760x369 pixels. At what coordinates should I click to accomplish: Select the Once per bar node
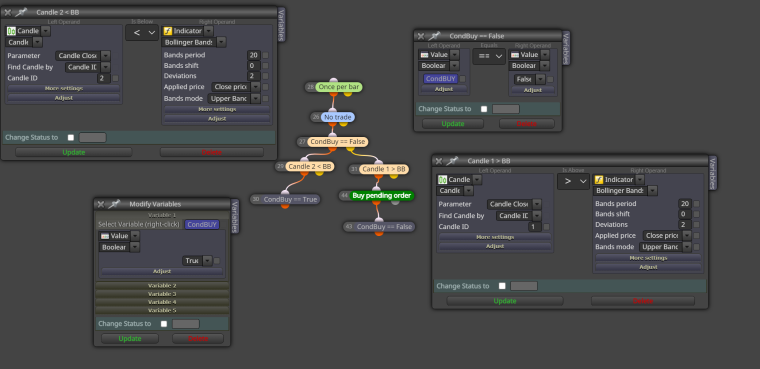[339, 87]
